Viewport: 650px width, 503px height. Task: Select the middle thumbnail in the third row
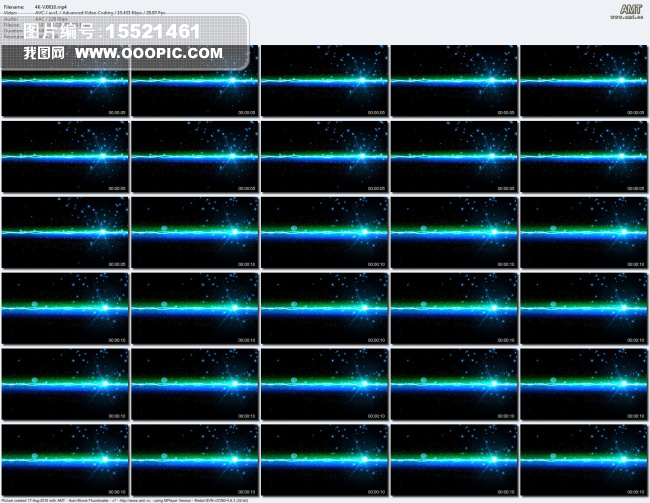pos(325,232)
